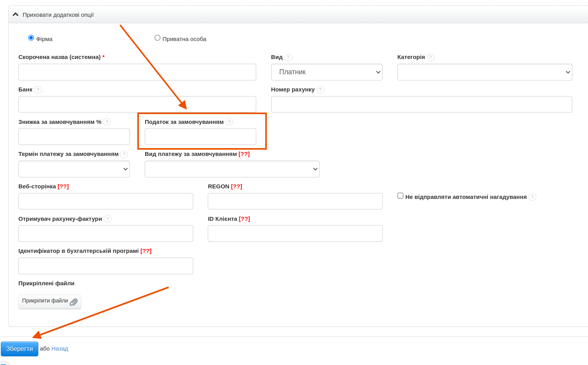Open Вид платежу за замовчуванням dropdown

click(x=232, y=169)
